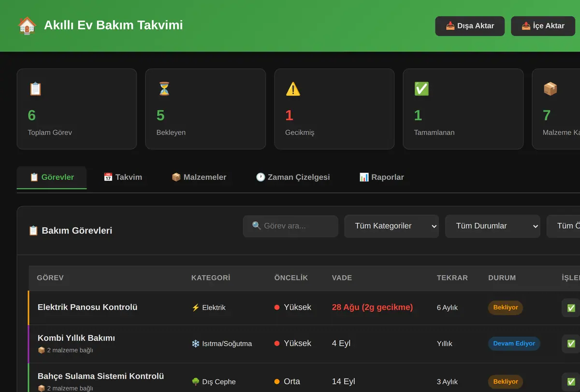580x392 pixels.
Task: Open the Malzemeler tab
Action: tap(199, 177)
